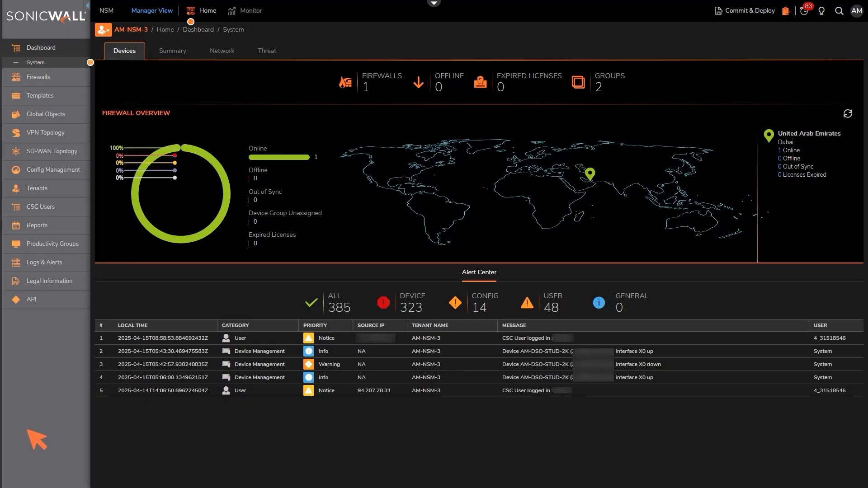The image size is (868, 488).
Task: Open SD-WAN Topology in the sidebar
Action: coord(51,151)
